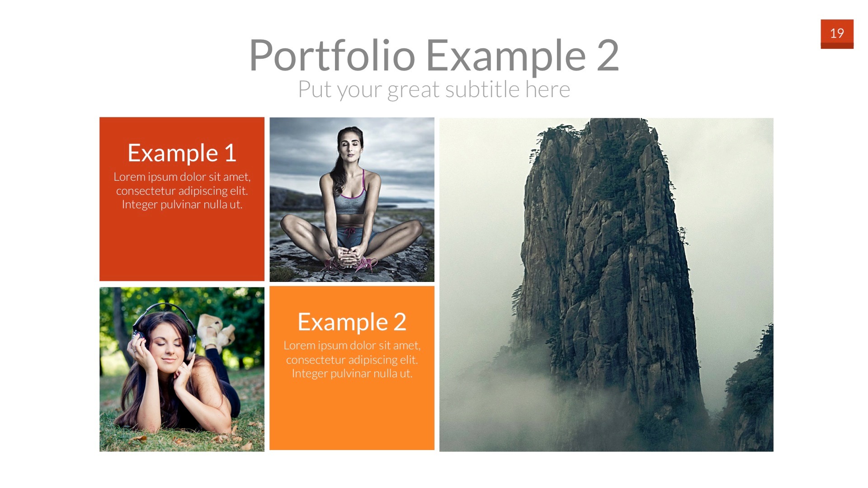Select the subtitle text placeholder
868x488 pixels.
click(434, 89)
